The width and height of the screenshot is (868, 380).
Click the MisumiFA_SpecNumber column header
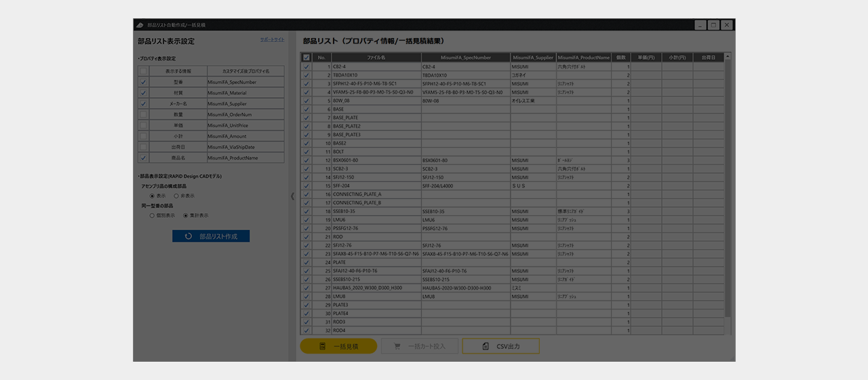coord(465,58)
